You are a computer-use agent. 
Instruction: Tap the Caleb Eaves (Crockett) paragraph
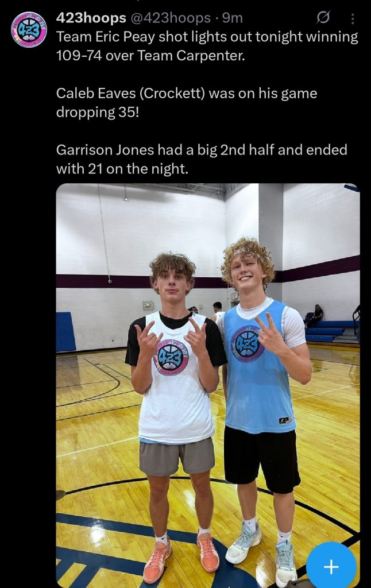pyautogui.click(x=187, y=102)
